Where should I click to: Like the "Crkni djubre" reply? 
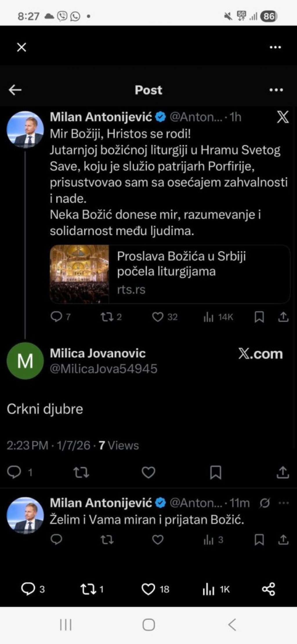click(148, 472)
